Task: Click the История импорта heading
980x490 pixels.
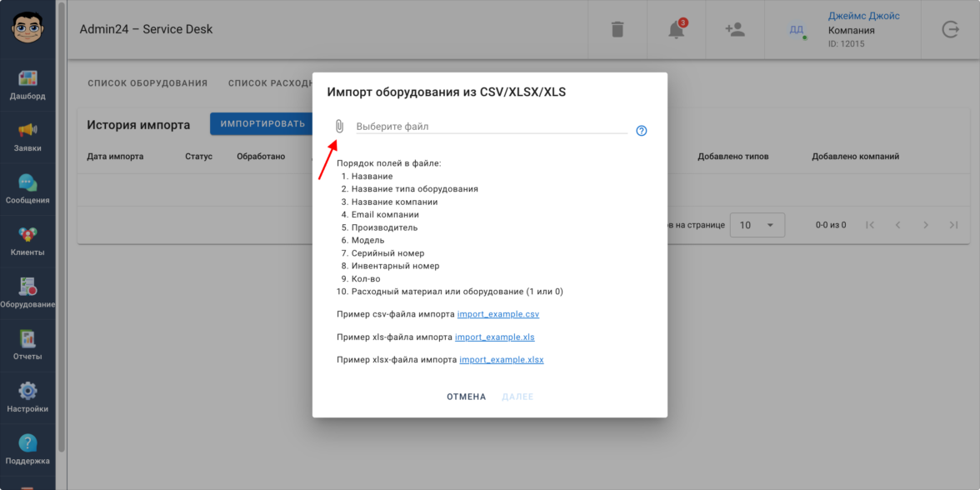Action: coord(138,124)
